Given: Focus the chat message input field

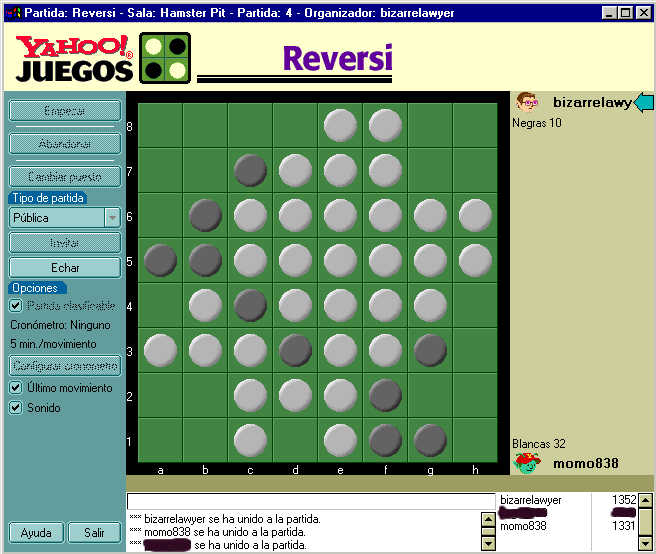Looking at the screenshot, I should (x=311, y=501).
